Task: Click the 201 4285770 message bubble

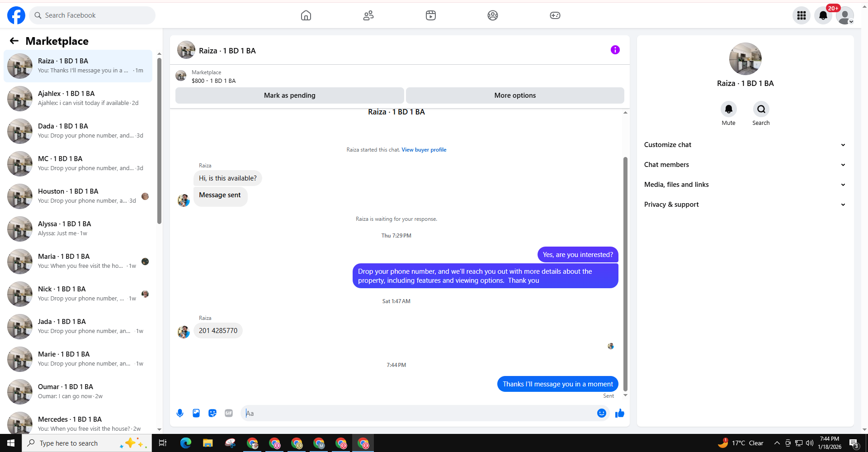Action: (x=218, y=331)
